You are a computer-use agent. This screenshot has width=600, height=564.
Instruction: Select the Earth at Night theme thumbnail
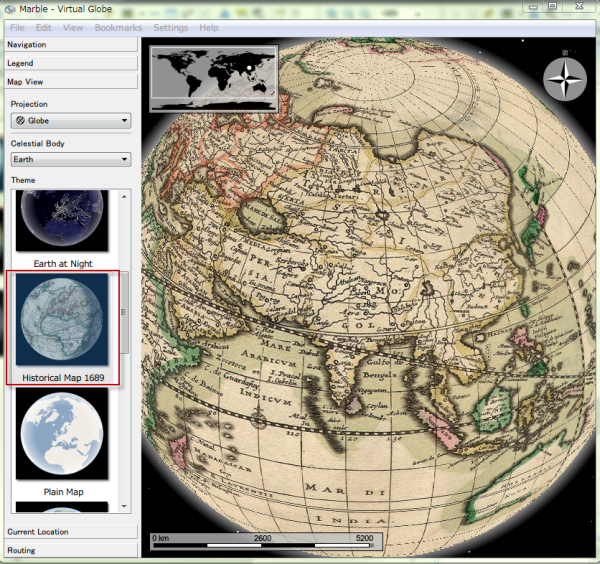[62, 222]
